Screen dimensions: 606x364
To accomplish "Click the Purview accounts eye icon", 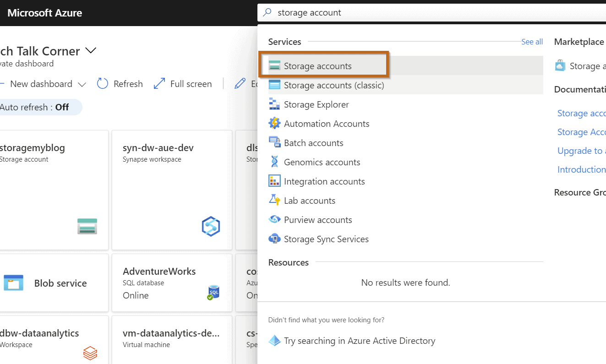I will (x=274, y=219).
